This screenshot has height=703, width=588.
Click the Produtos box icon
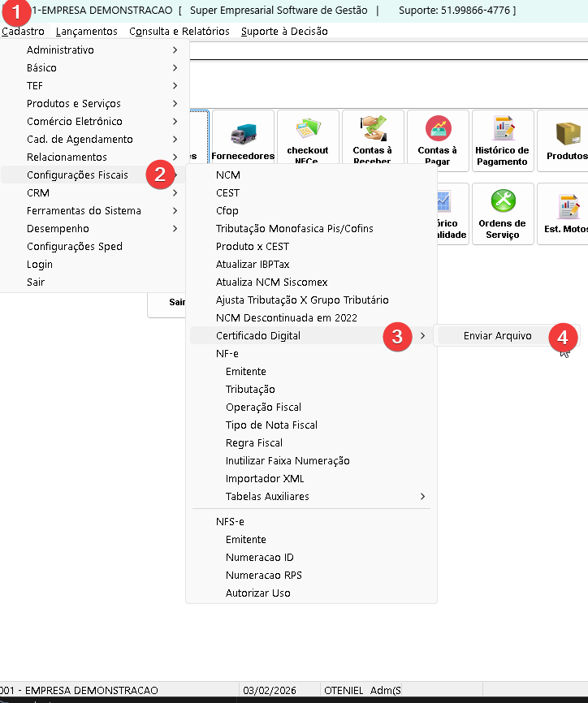pyautogui.click(x=566, y=140)
